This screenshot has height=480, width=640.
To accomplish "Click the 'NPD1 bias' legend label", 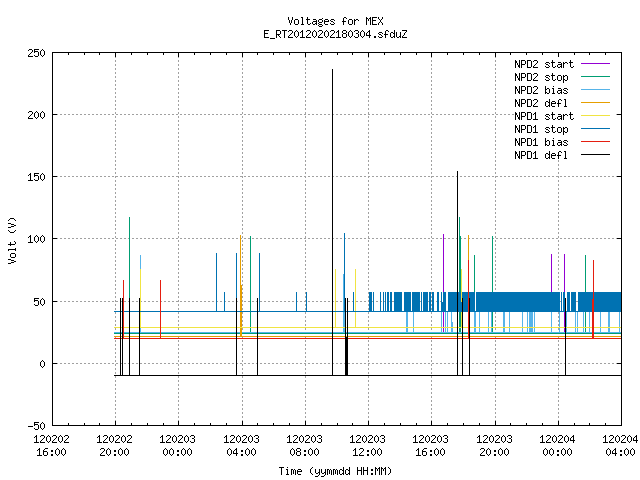I will [541, 142].
